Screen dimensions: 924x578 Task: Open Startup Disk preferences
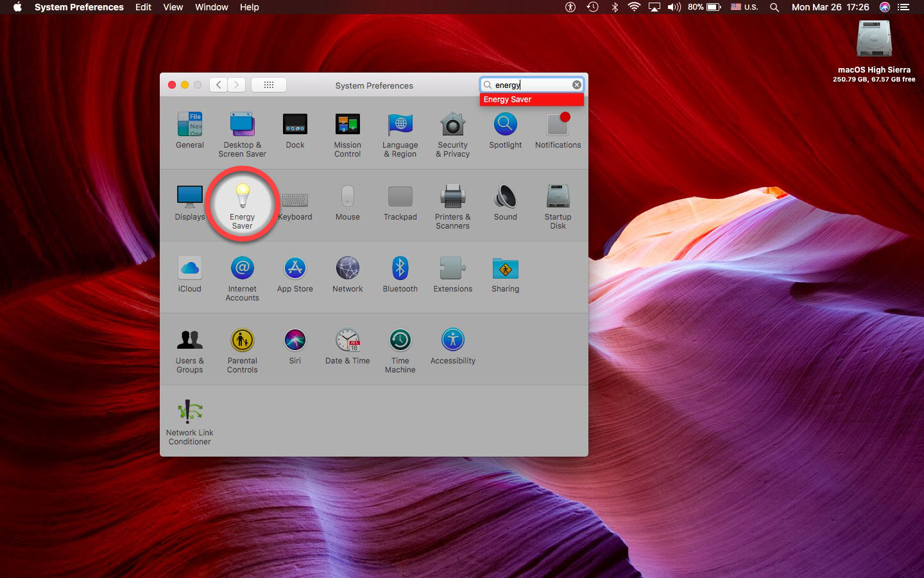pos(558,206)
